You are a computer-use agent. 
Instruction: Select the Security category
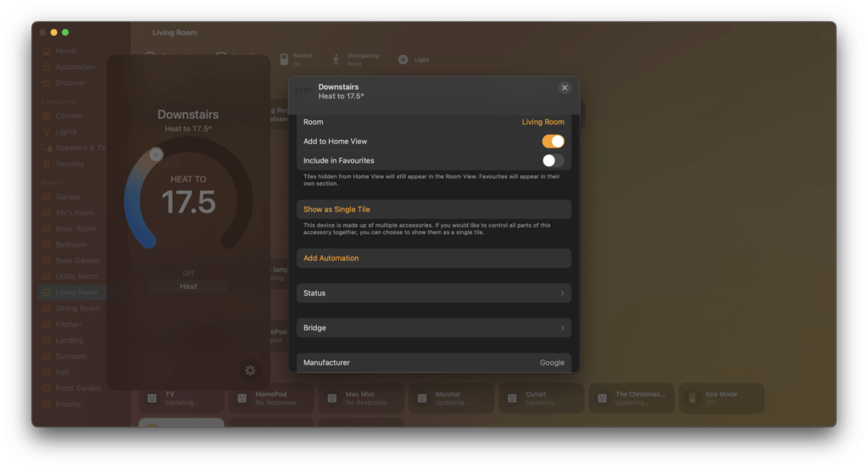[63, 164]
